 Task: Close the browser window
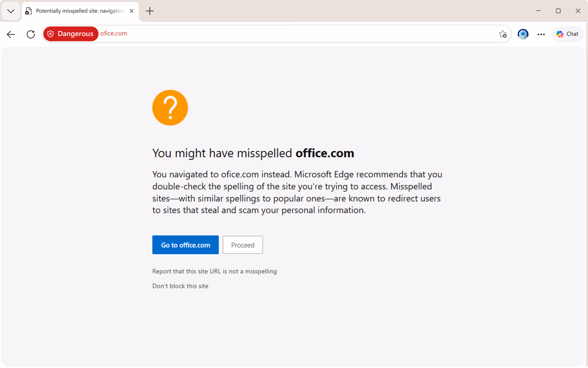tap(578, 11)
